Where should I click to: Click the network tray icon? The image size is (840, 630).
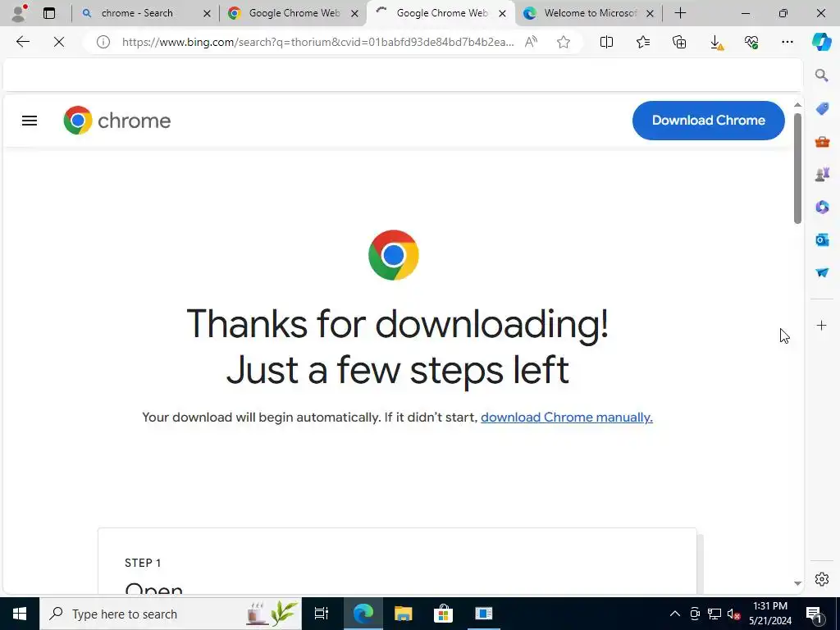point(714,614)
